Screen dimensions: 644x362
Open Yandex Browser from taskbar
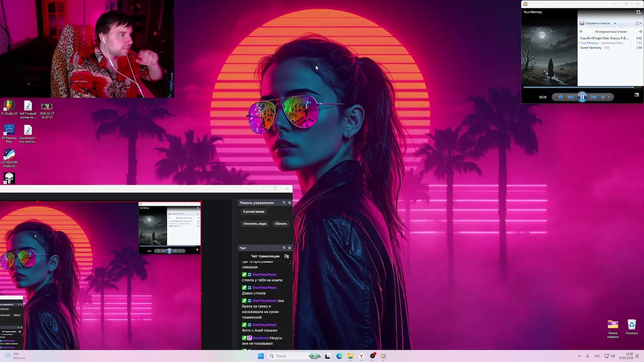pos(361,356)
